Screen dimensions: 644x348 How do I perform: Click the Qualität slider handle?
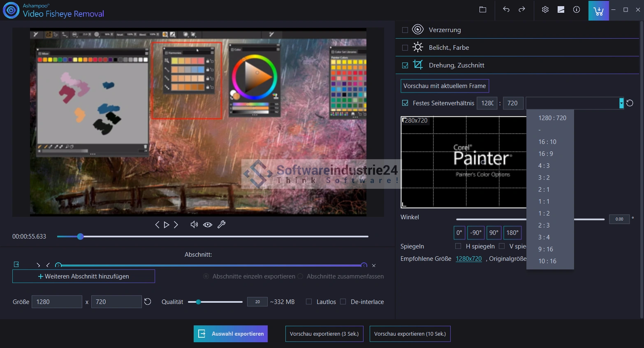(x=198, y=302)
